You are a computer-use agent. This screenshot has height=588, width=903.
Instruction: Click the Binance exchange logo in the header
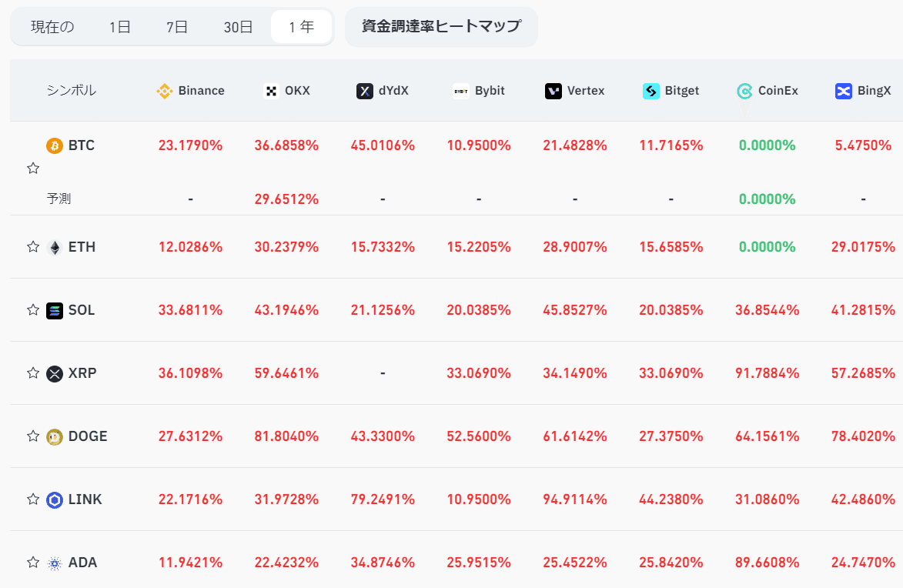click(164, 90)
